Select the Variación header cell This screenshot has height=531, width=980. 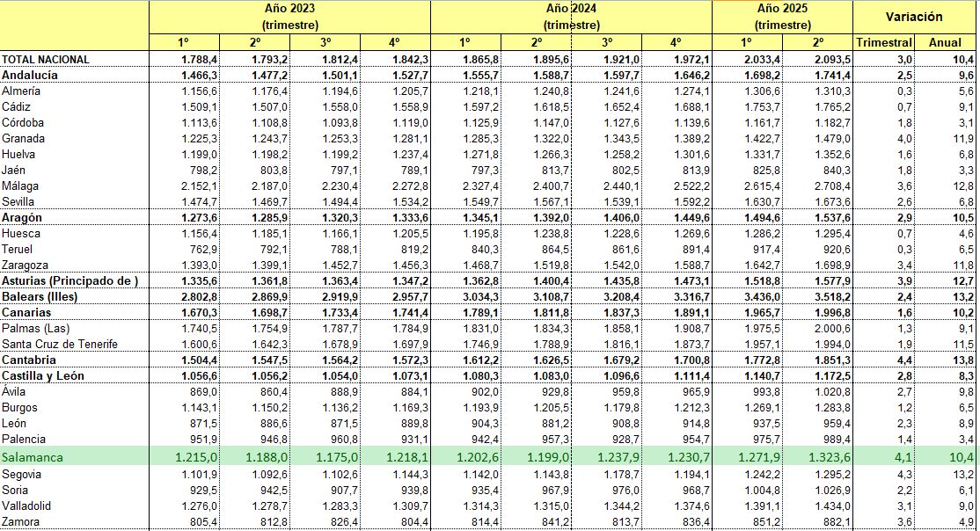coord(916,16)
